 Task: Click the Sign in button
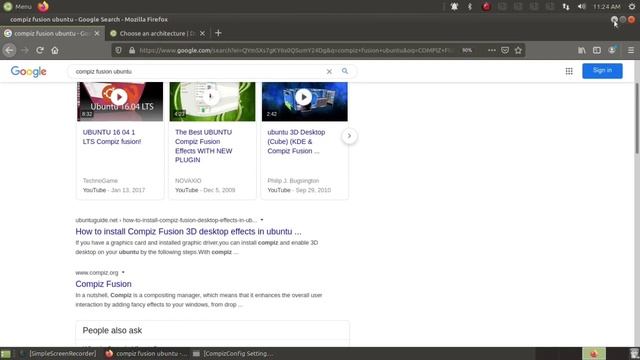click(602, 71)
